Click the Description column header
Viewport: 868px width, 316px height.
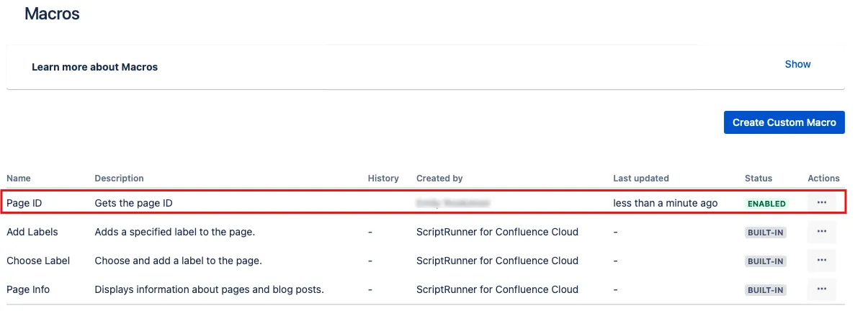point(119,178)
